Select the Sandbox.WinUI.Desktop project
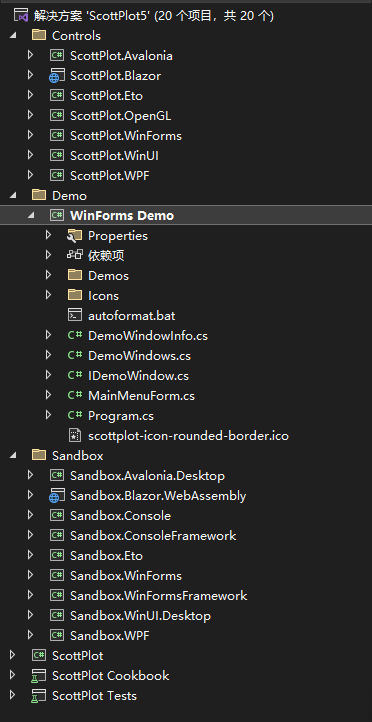This screenshot has height=722, width=372. (x=140, y=616)
